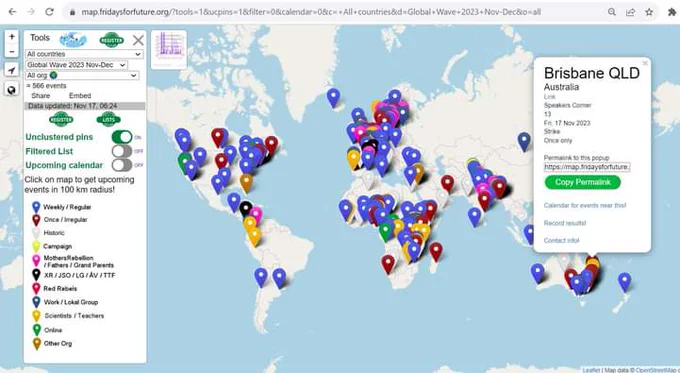This screenshot has width=680, height=373.
Task: Click the permalink URL field
Action: pyautogui.click(x=587, y=167)
